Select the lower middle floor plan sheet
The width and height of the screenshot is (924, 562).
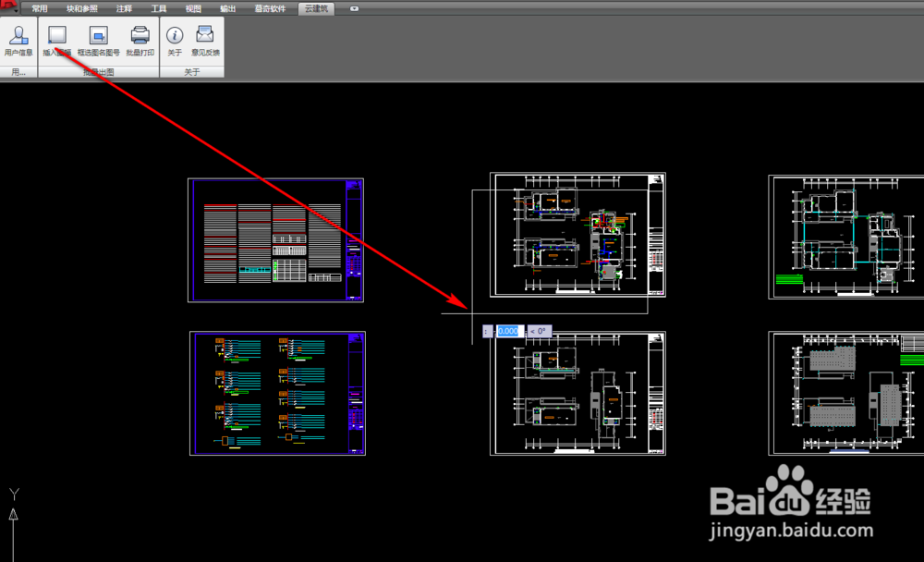[x=578, y=394]
